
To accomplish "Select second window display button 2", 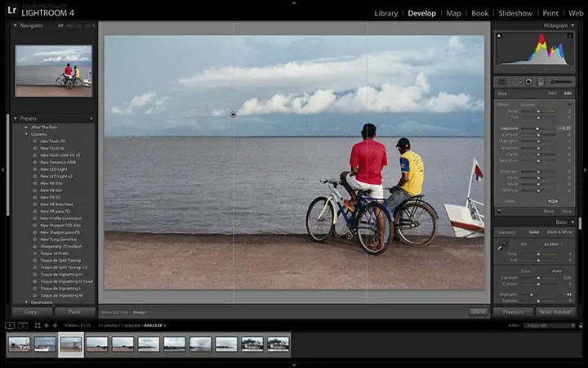I will pos(23,325).
